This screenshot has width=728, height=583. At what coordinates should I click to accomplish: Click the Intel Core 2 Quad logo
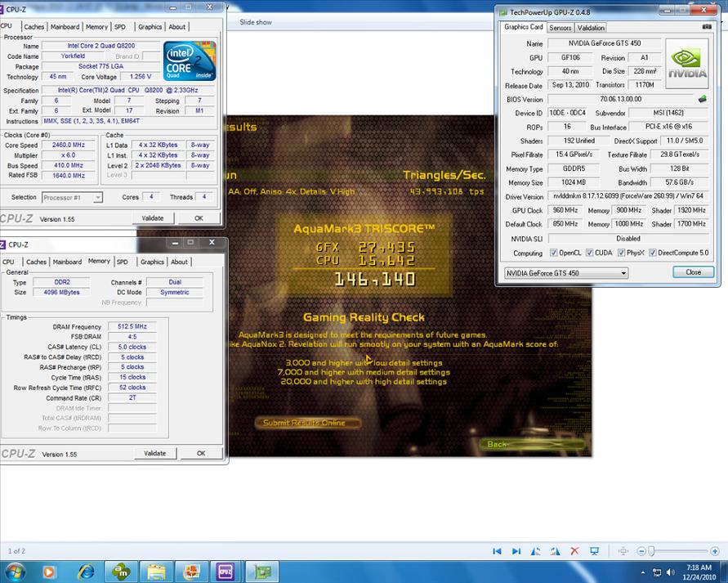[190, 61]
